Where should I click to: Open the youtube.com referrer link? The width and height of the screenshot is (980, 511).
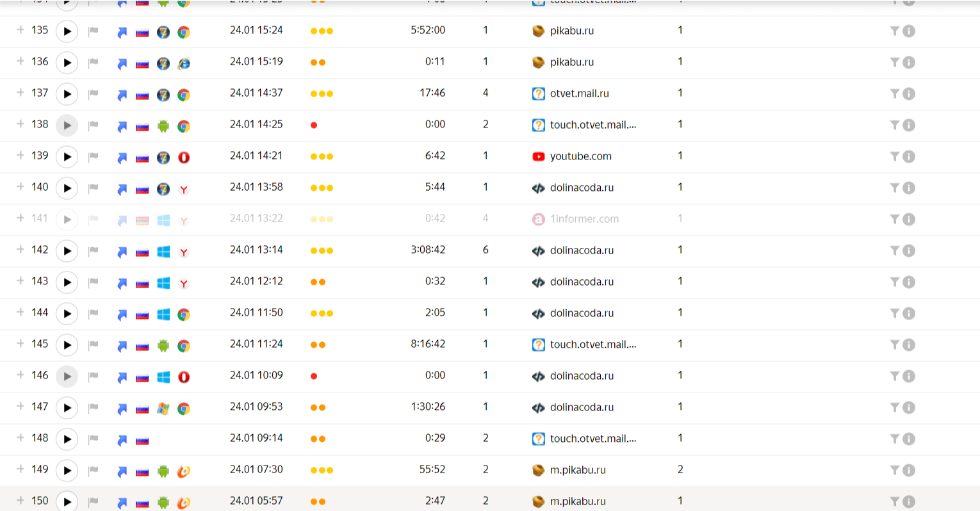click(580, 156)
